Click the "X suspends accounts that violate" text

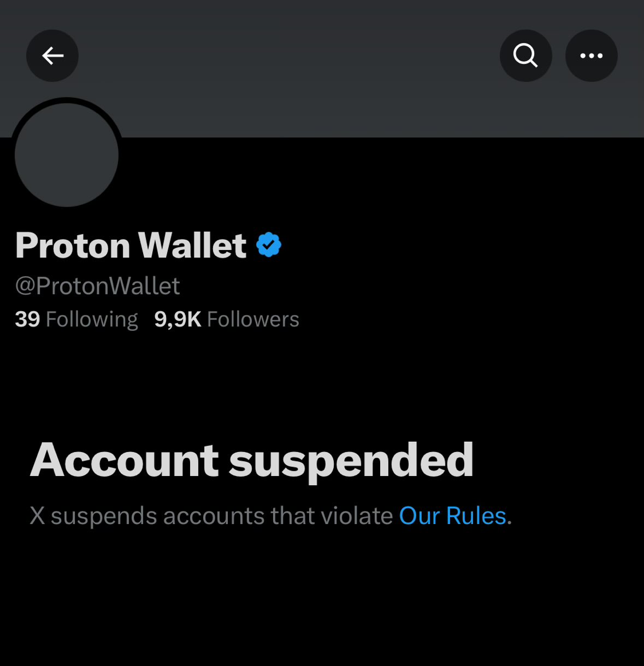pos(211,516)
